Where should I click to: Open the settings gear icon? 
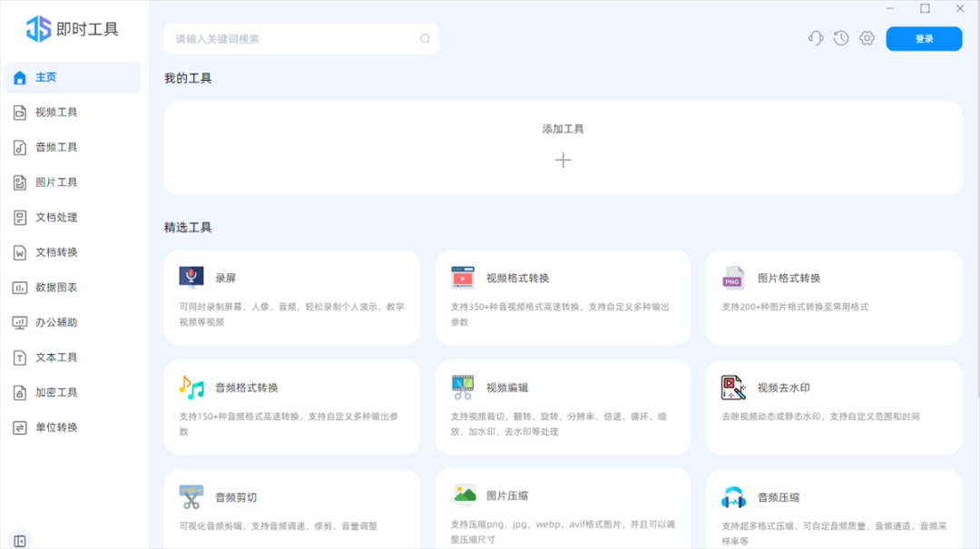pyautogui.click(x=867, y=38)
